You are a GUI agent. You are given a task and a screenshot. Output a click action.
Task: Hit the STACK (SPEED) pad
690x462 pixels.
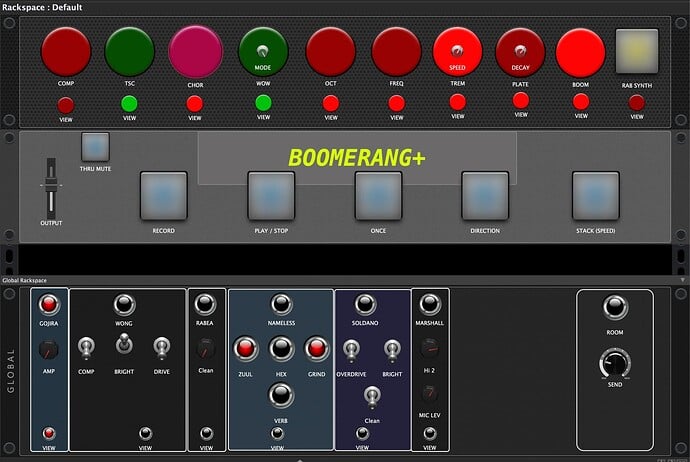pyautogui.click(x=596, y=196)
